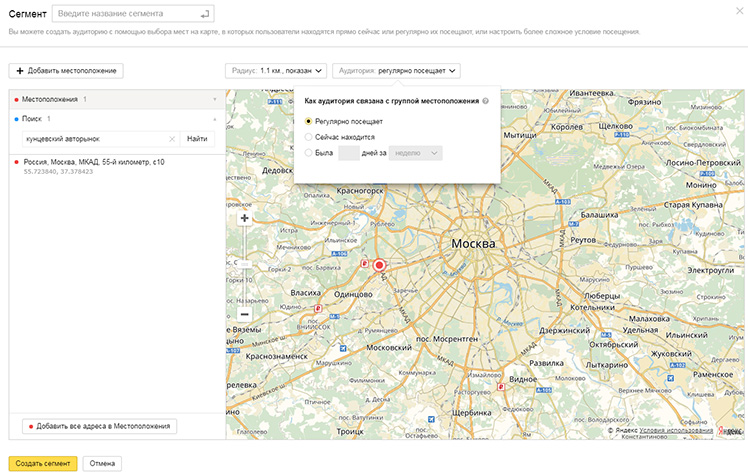Click the airport icon near Moskovsky
The width and height of the screenshot is (748, 474).
click(343, 348)
